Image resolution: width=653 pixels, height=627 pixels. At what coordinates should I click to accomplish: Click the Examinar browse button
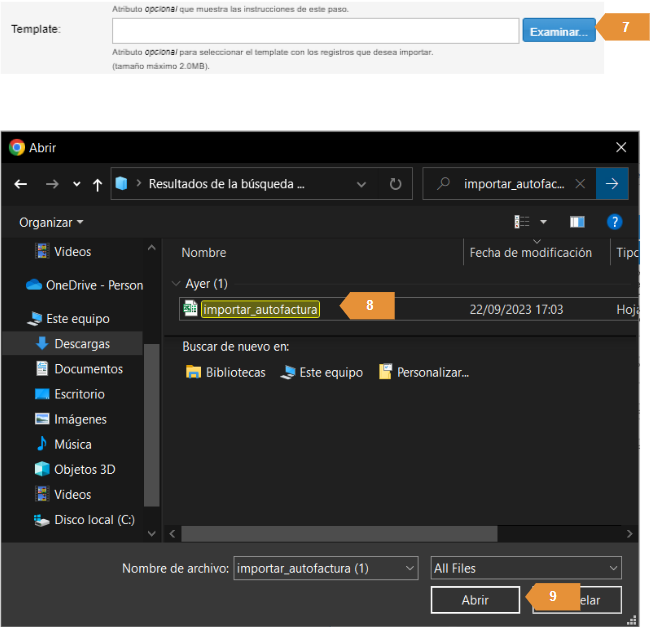(x=558, y=31)
